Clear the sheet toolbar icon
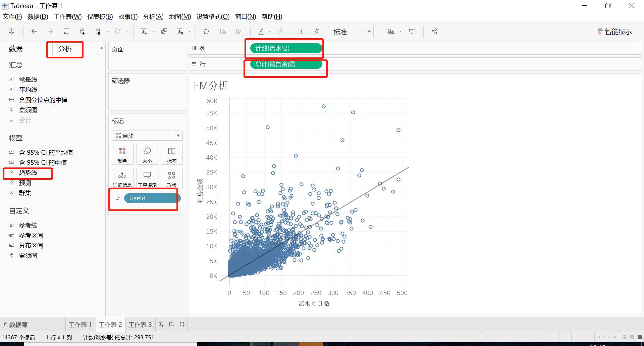The width and height of the screenshot is (644, 346). pyautogui.click(x=180, y=31)
